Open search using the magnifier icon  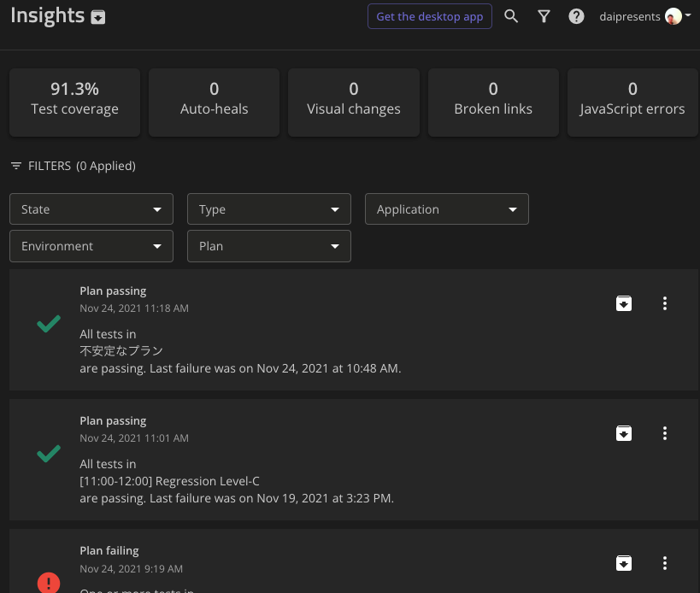(511, 16)
